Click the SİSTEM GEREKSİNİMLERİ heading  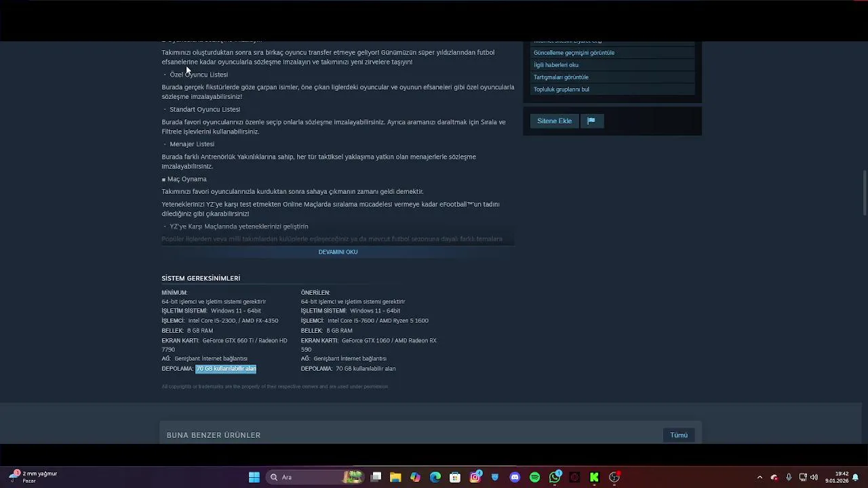coord(201,279)
